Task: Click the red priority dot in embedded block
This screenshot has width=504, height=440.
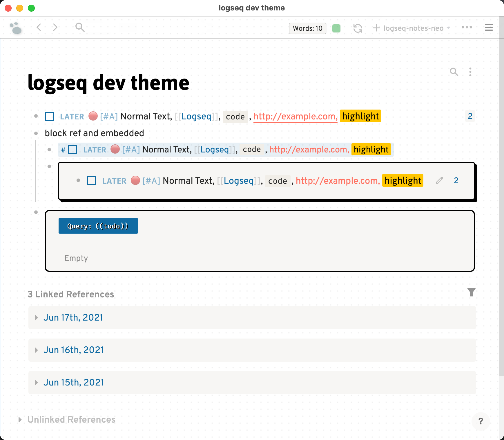Action: tap(135, 180)
